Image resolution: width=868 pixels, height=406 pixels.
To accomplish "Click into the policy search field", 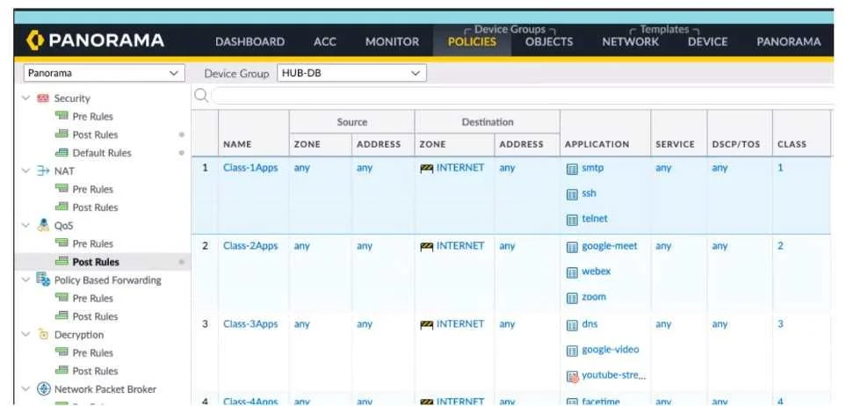I will (523, 96).
